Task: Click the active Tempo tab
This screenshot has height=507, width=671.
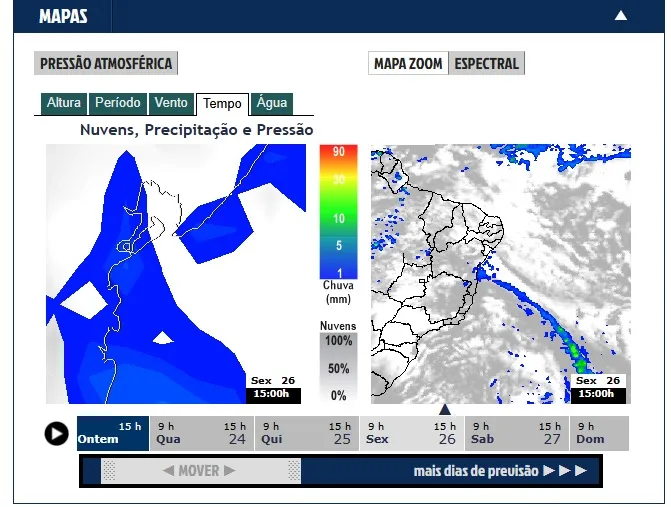Action: coord(222,104)
